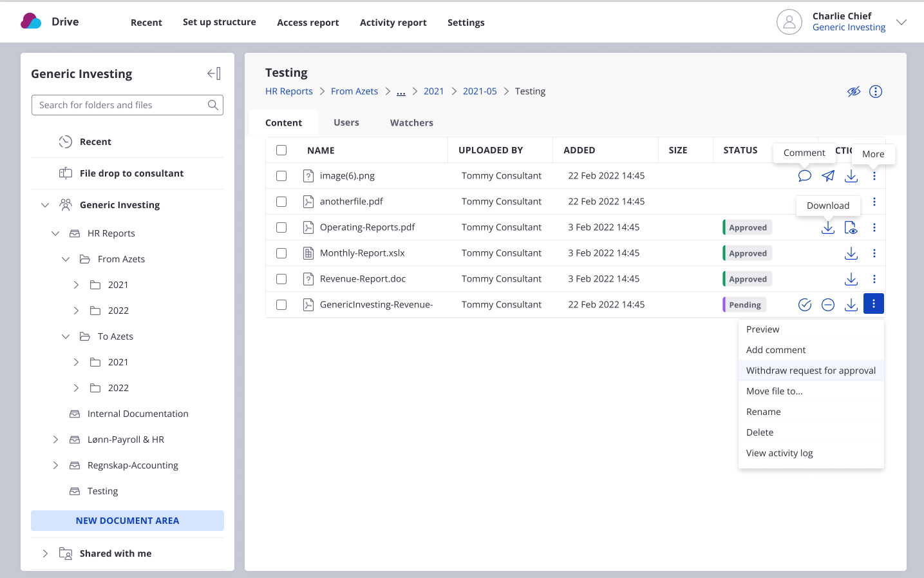Expand 2022 folder under From Azets

pos(76,311)
